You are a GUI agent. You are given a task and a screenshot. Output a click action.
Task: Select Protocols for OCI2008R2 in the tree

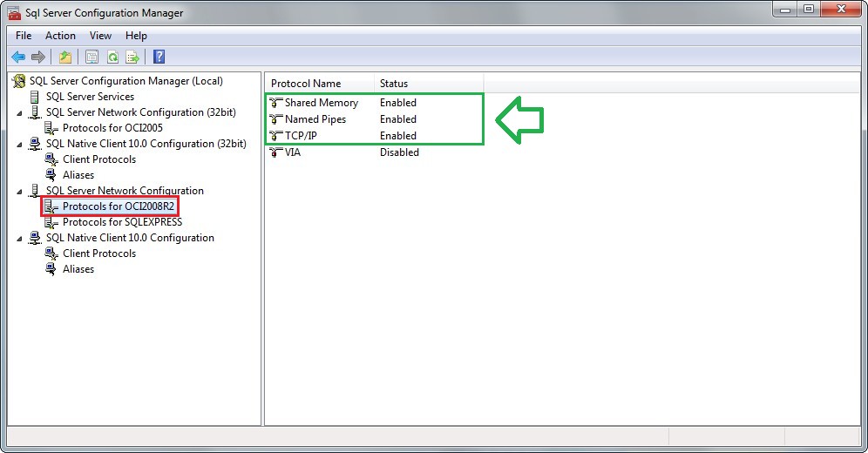click(118, 206)
